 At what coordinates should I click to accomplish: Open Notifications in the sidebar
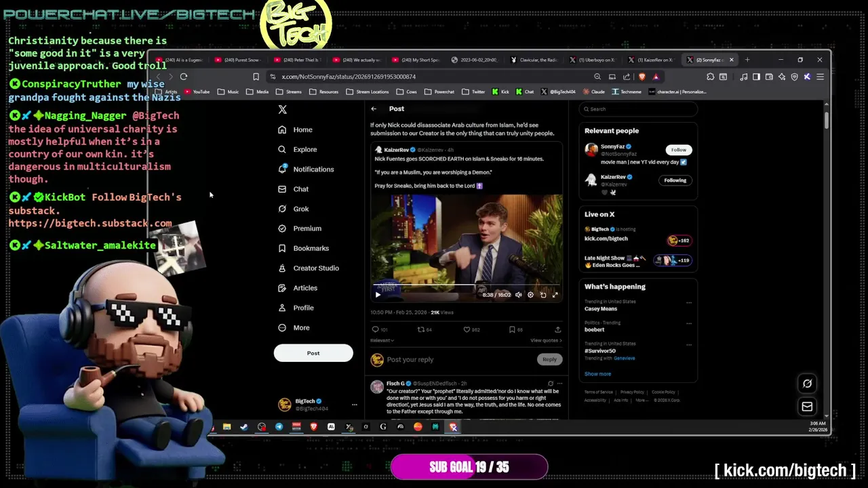point(305,169)
